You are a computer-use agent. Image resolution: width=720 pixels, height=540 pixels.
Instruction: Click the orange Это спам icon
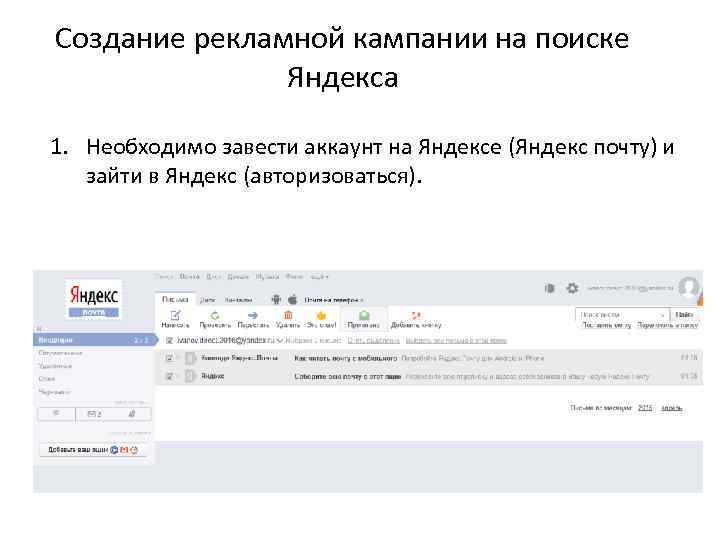click(x=321, y=315)
